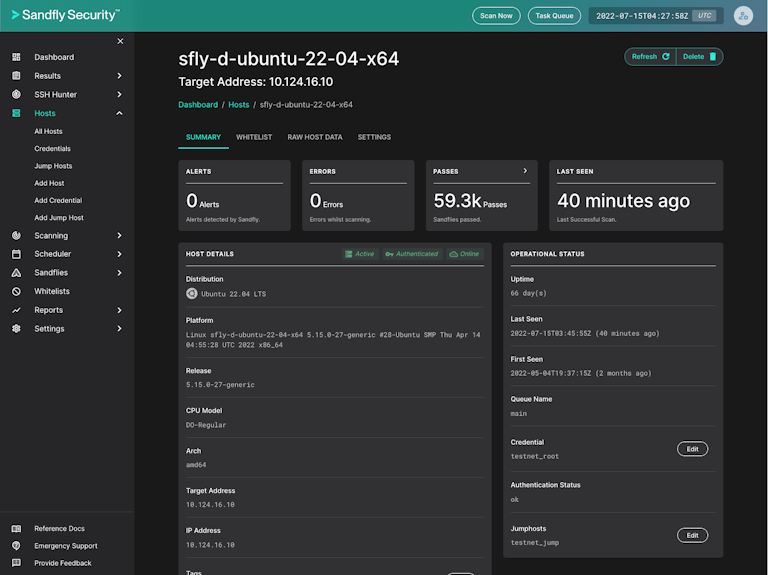Switch to the Summary tab
Viewport: 768px width, 575px height.
[x=203, y=137]
